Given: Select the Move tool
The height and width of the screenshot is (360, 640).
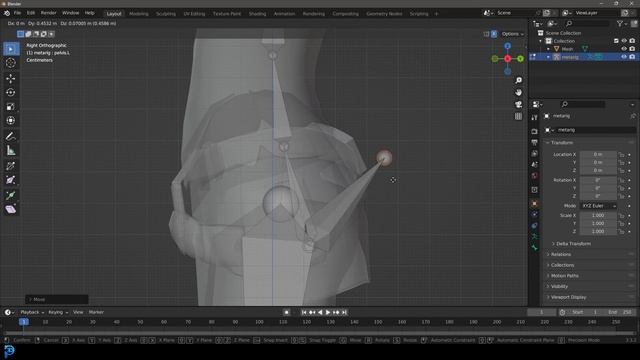Looking at the screenshot, I should point(11,78).
